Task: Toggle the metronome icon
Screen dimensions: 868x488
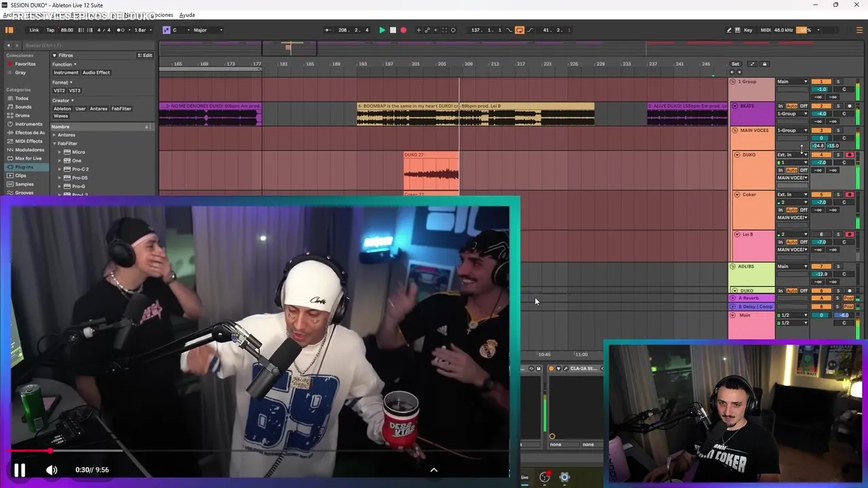Action: coord(121,30)
